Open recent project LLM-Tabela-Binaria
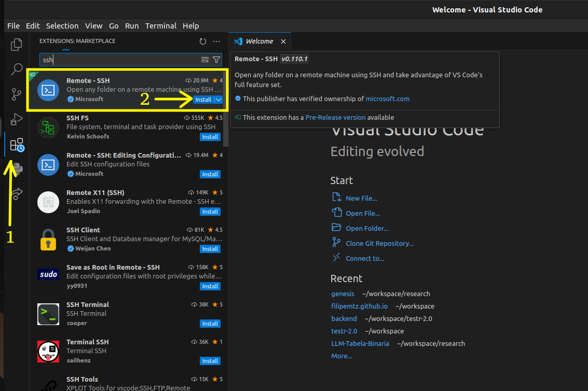Screen dimensions: 588x391 pyautogui.click(x=360, y=343)
